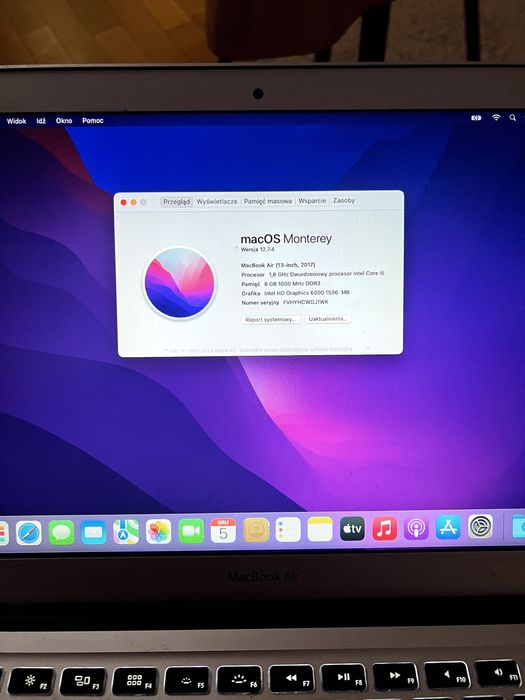Click the Intel HD Graphics 6000 text
The width and height of the screenshot is (525, 700).
click(307, 293)
